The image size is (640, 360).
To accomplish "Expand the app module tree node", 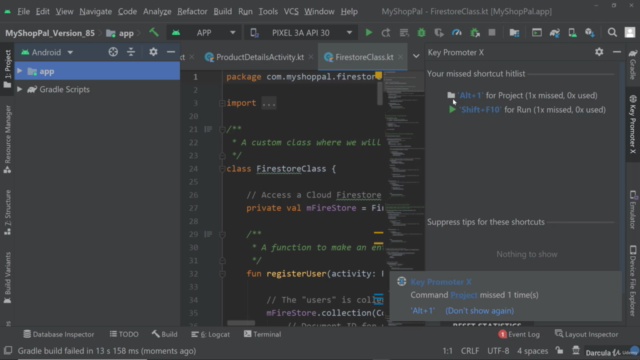I will pos(19,71).
